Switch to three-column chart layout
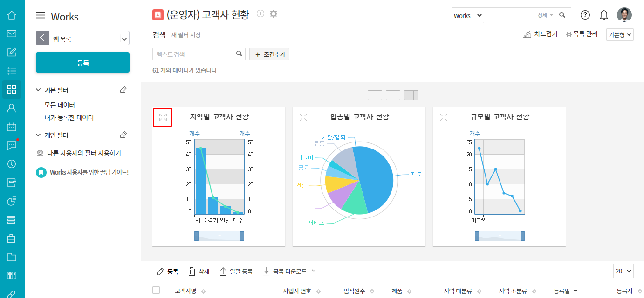The height and width of the screenshot is (298, 644). [x=411, y=95]
